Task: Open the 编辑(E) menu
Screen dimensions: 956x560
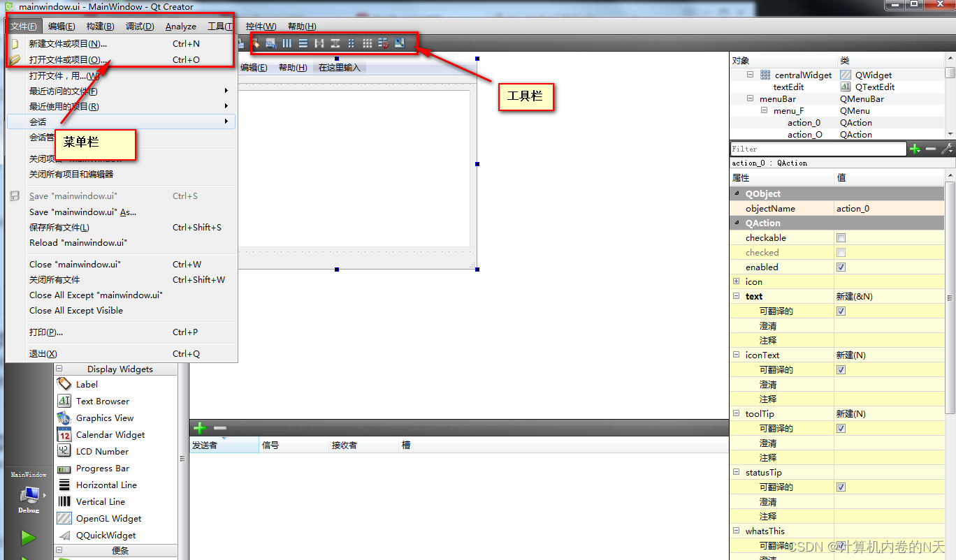Action: point(61,27)
